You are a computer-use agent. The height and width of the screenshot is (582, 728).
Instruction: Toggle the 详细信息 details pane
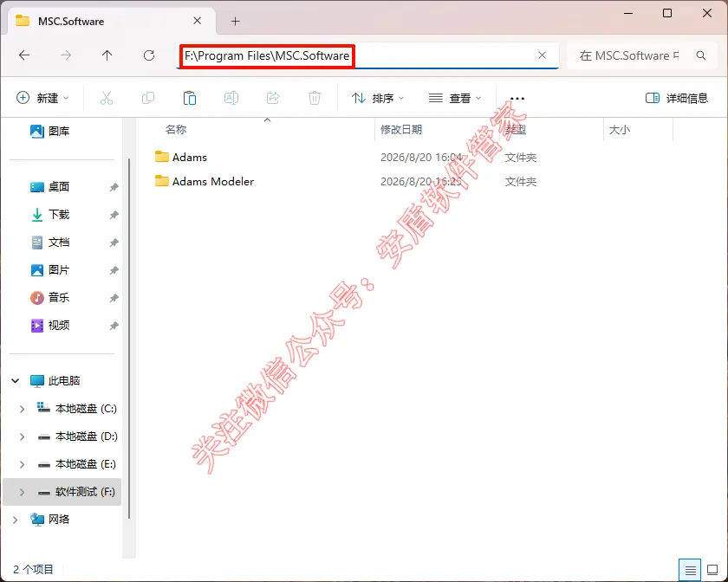677,98
